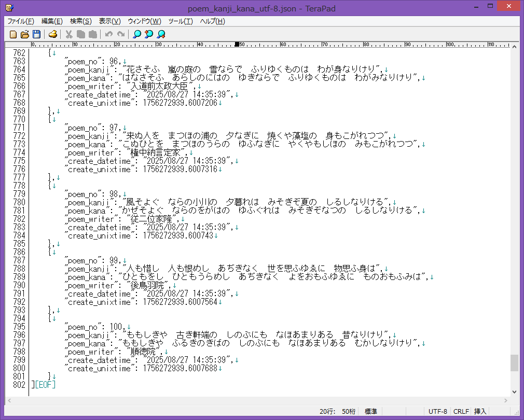Click the vertical scrollbar up arrow
The height and width of the screenshot is (420, 524).
pyautogui.click(x=514, y=46)
